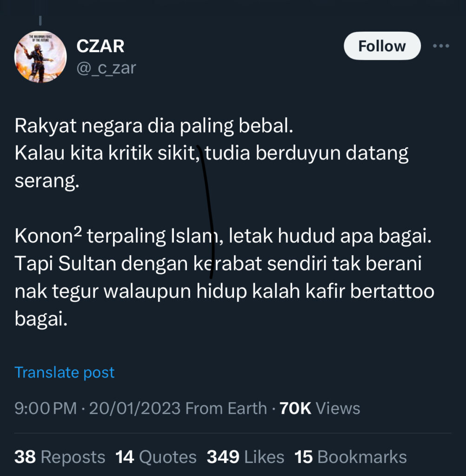466x476 pixels.
Task: Click the Translate post link
Action: [x=64, y=372]
